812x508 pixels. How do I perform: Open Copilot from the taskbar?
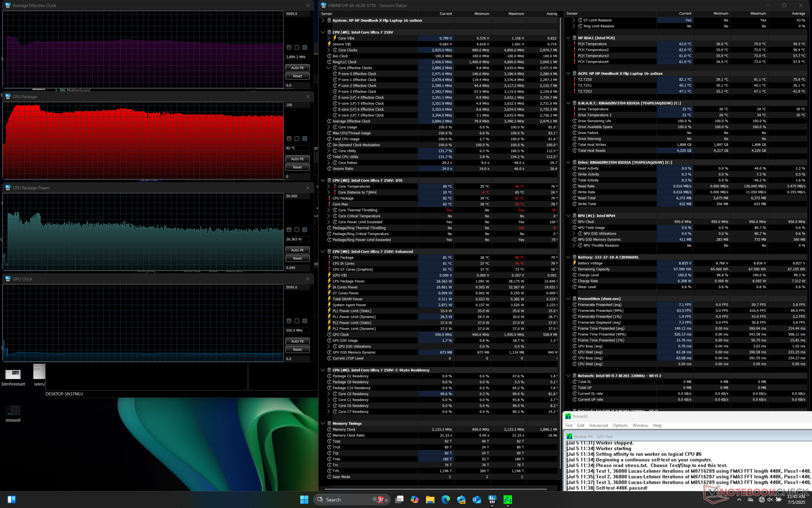414,500
